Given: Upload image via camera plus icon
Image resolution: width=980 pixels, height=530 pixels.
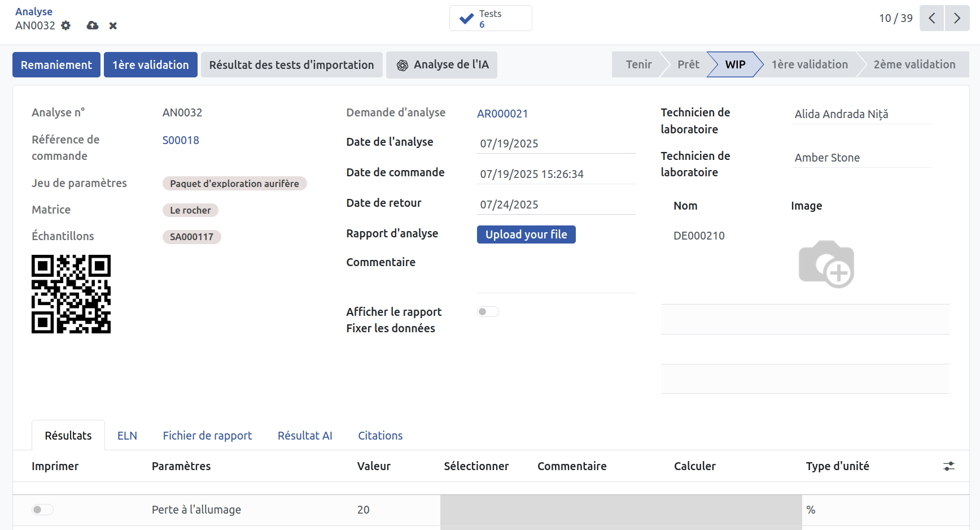Looking at the screenshot, I should pos(826,264).
